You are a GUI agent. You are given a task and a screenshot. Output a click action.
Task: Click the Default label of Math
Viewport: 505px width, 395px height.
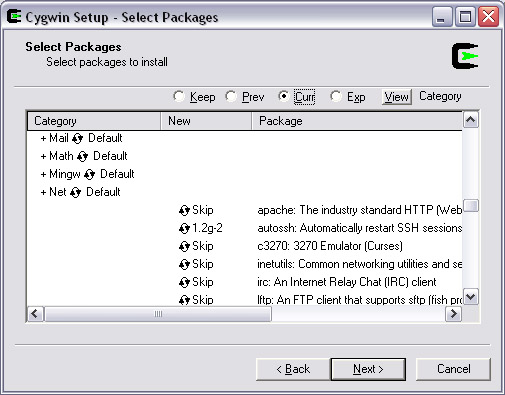click(x=110, y=156)
